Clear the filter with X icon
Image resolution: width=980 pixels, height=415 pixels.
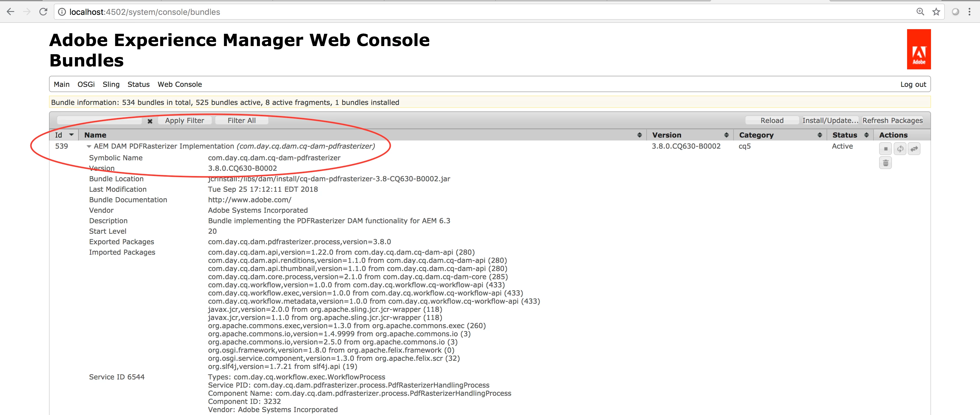point(150,121)
